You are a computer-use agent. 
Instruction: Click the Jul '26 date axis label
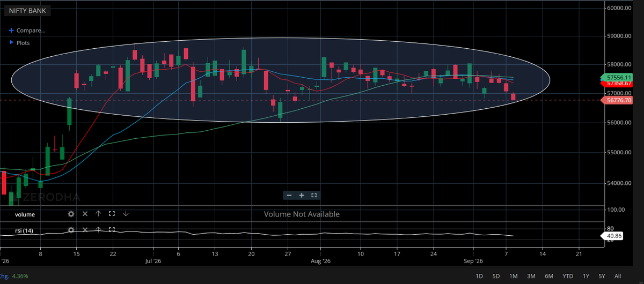(x=153, y=261)
